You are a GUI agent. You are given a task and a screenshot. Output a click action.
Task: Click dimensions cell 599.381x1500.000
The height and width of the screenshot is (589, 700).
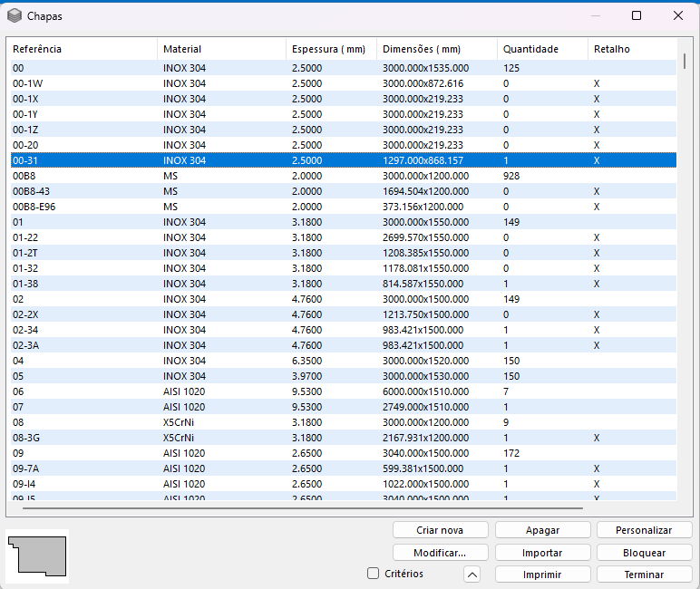coord(423,468)
